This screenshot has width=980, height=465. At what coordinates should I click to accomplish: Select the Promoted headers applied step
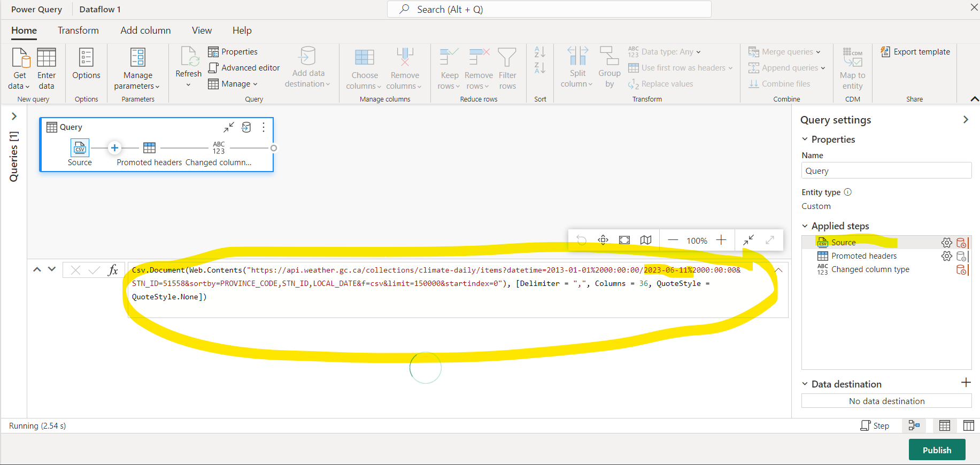click(x=863, y=256)
